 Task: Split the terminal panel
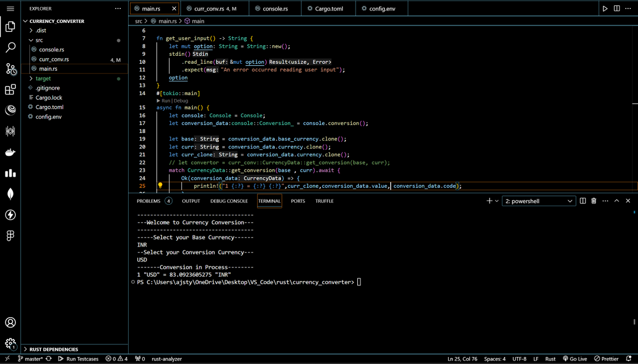(583, 201)
